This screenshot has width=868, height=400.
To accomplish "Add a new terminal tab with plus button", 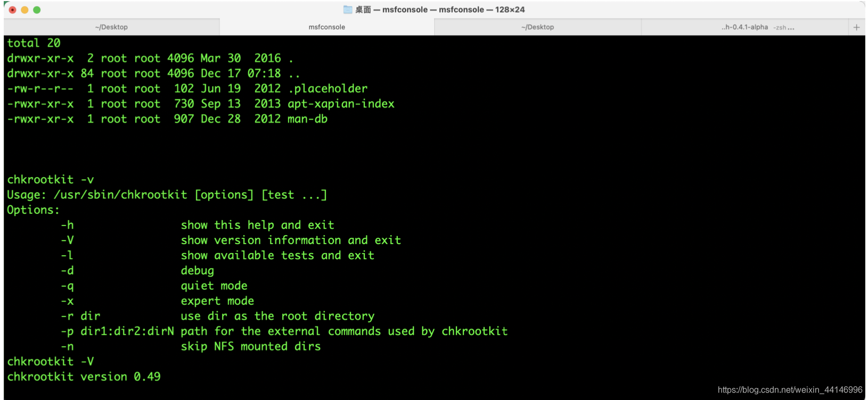I will (x=856, y=27).
